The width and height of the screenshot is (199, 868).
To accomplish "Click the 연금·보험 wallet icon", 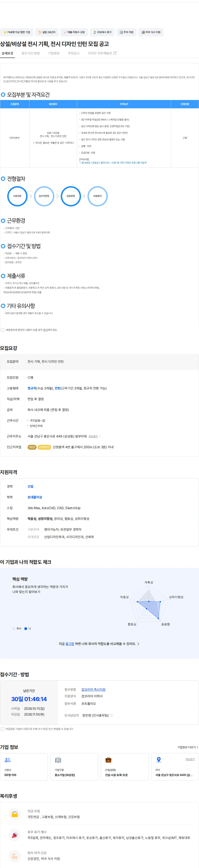I will pyautogui.click(x=15, y=814).
